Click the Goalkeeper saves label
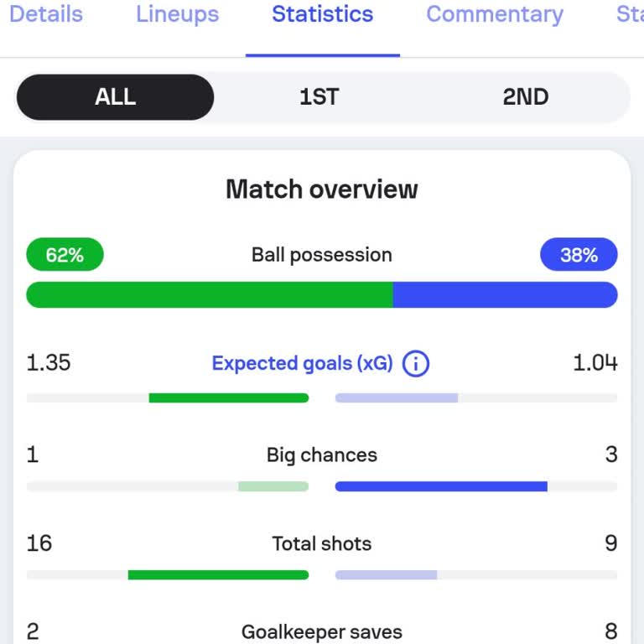 pyautogui.click(x=322, y=631)
